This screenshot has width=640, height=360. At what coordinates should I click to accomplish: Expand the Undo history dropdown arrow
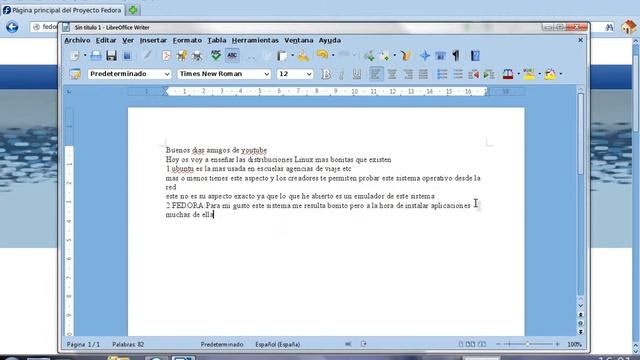[333, 56]
